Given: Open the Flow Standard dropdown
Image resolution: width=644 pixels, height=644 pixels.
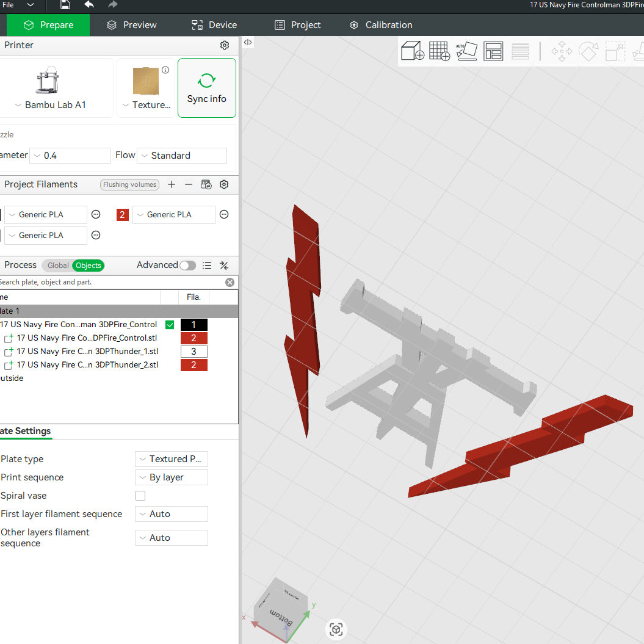Looking at the screenshot, I should 182,156.
